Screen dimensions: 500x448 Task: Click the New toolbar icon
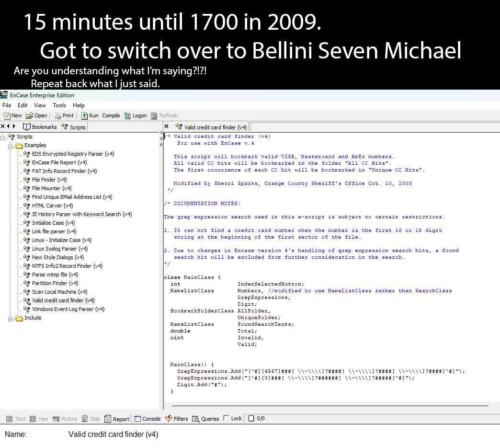pyautogui.click(x=7, y=115)
